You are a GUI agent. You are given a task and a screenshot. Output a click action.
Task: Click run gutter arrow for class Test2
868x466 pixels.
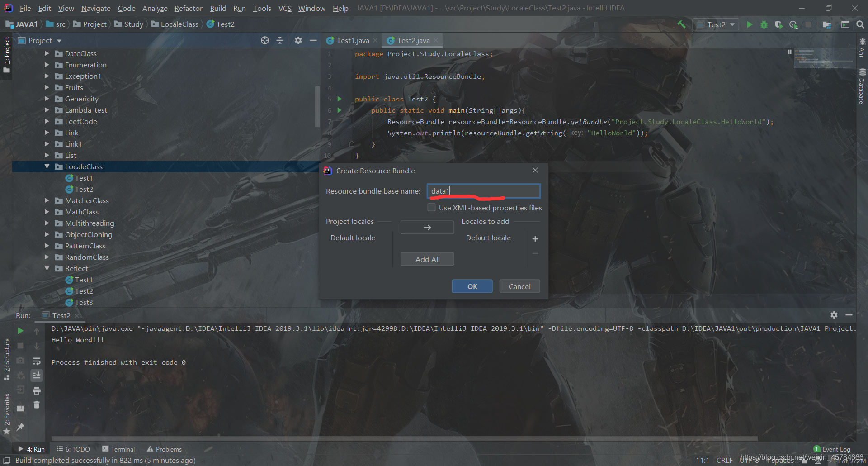[x=340, y=99]
